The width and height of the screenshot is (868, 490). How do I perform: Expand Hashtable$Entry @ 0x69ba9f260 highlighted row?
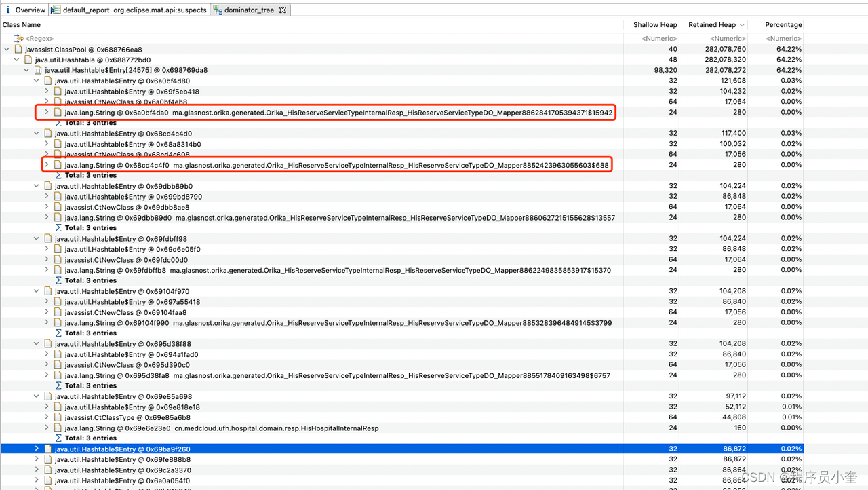(x=37, y=449)
